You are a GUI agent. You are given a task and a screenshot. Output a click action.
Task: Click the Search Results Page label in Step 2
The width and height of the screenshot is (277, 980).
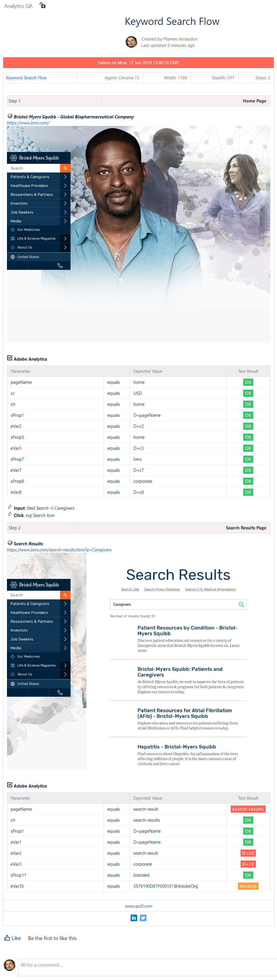[246, 528]
